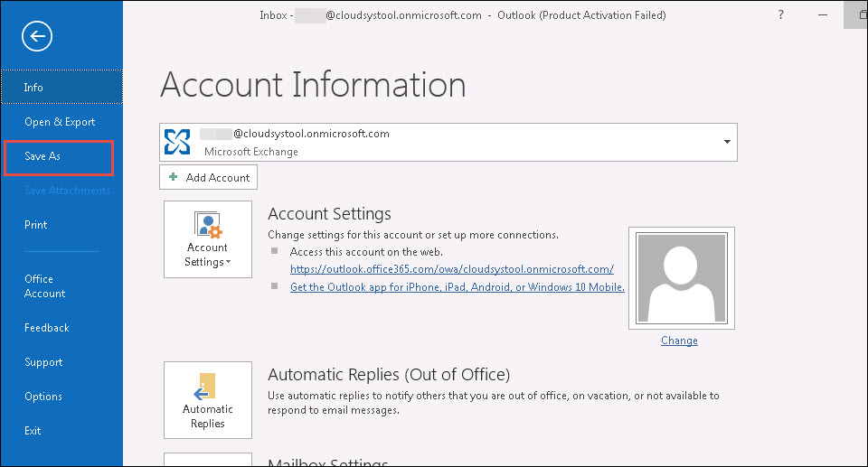
Task: Click the help question mark icon
Action: [x=780, y=15]
